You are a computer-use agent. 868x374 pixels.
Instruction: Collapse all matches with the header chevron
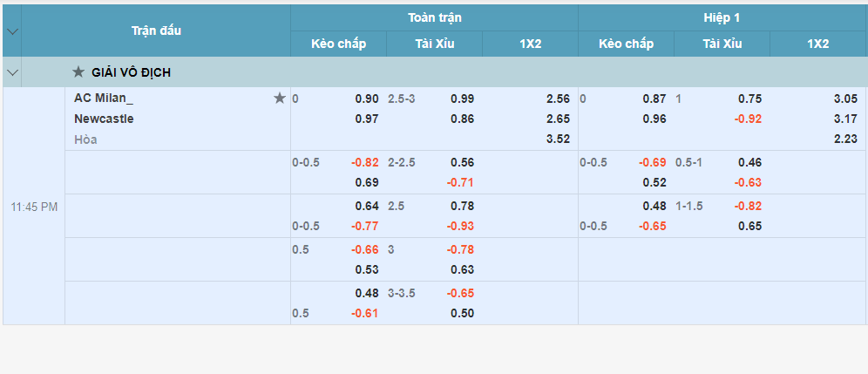pyautogui.click(x=12, y=31)
